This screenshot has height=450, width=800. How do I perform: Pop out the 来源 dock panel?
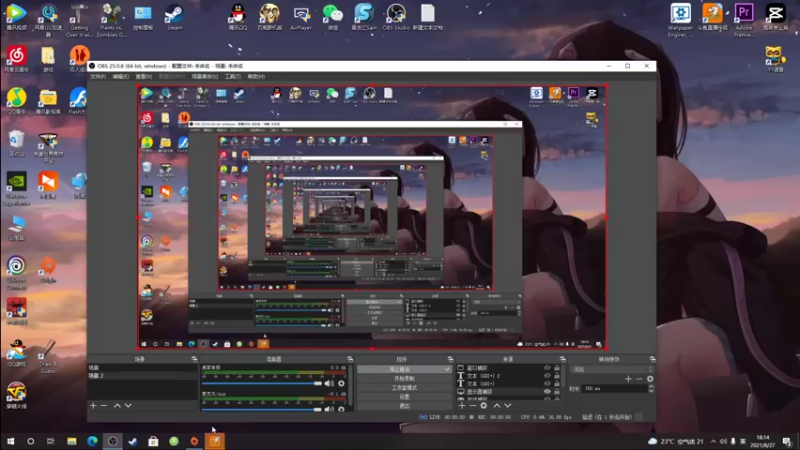[562, 359]
